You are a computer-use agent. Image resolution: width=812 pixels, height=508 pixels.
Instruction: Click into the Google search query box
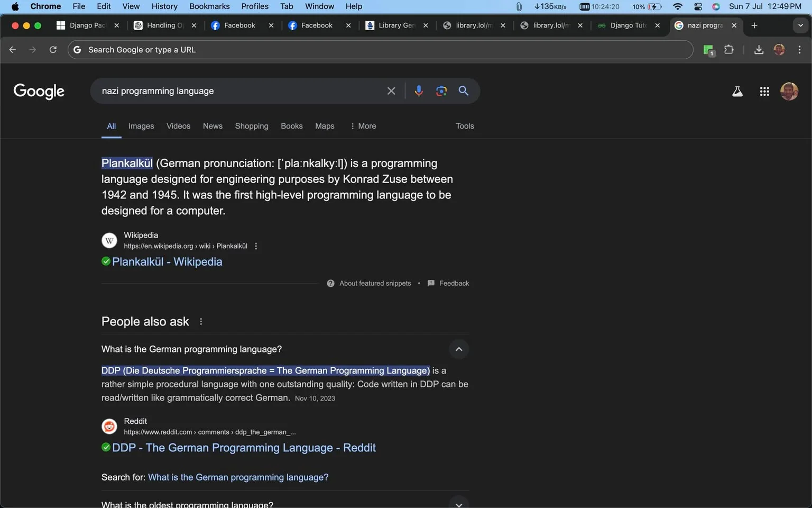[241, 91]
